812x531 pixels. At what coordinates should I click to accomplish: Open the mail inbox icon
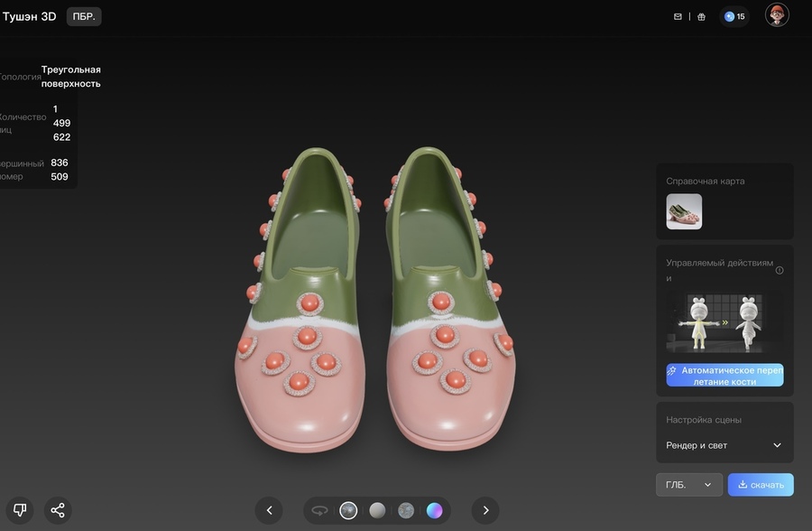pos(678,16)
